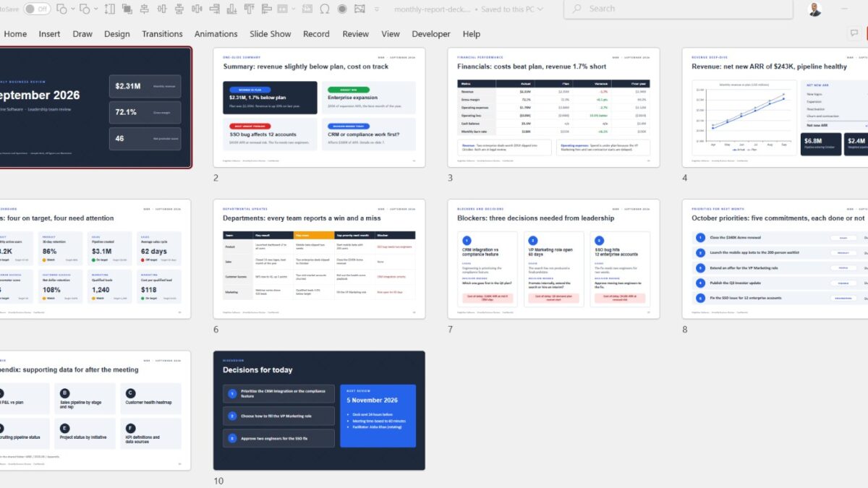Click slide number label '8'
The width and height of the screenshot is (868, 488).
pos(684,329)
